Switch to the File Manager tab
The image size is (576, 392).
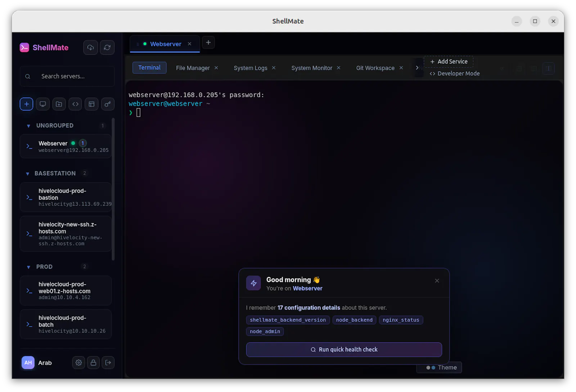tap(193, 68)
